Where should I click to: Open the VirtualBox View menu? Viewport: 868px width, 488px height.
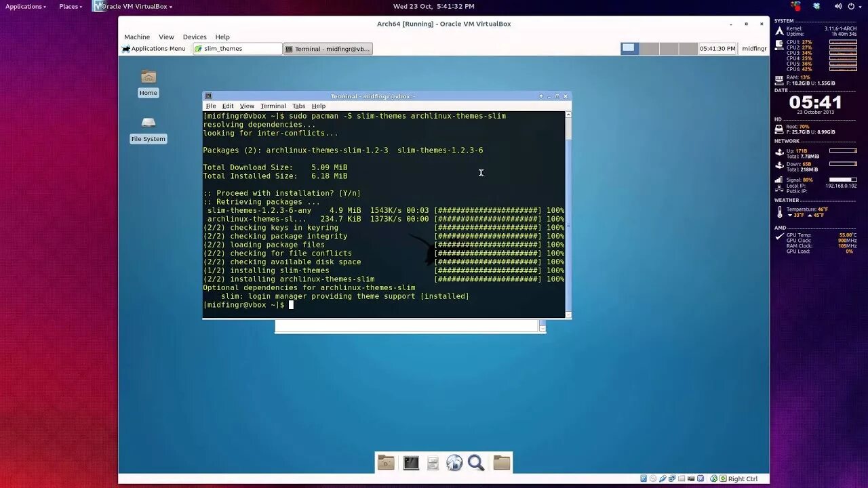[166, 37]
